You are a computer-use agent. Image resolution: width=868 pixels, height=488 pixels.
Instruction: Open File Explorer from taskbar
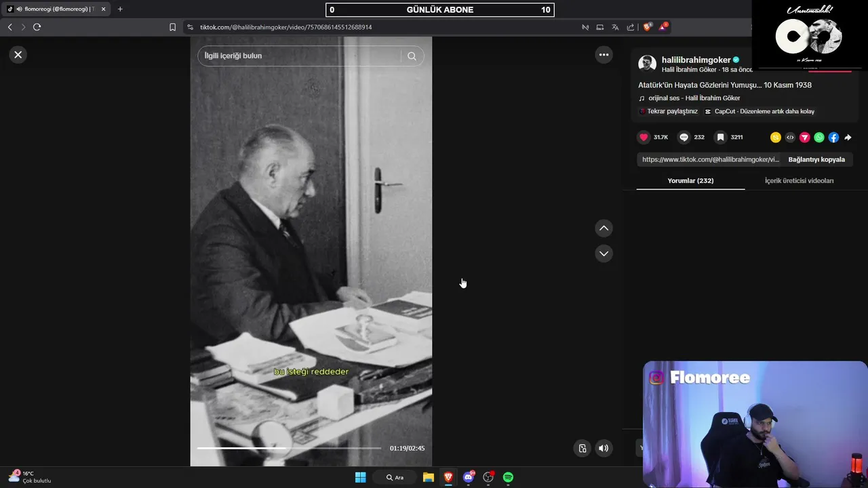[x=429, y=477]
